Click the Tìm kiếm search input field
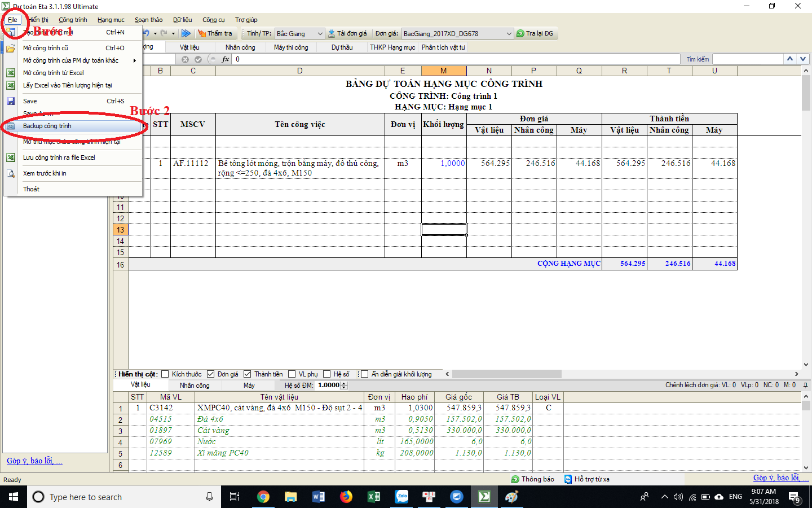The height and width of the screenshot is (508, 812). point(748,59)
